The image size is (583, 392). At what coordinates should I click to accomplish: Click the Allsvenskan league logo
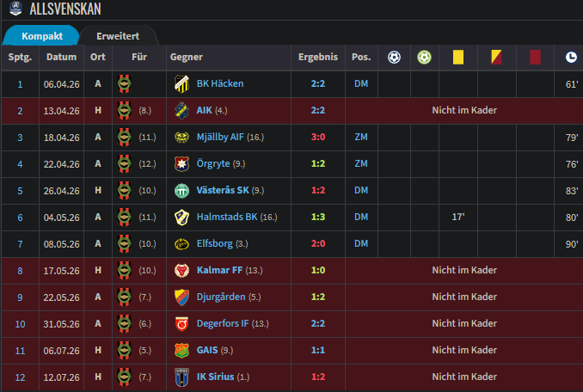15,9
